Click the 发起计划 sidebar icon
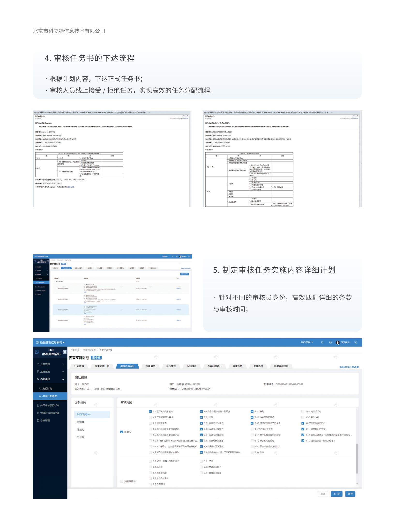 (x=40, y=389)
